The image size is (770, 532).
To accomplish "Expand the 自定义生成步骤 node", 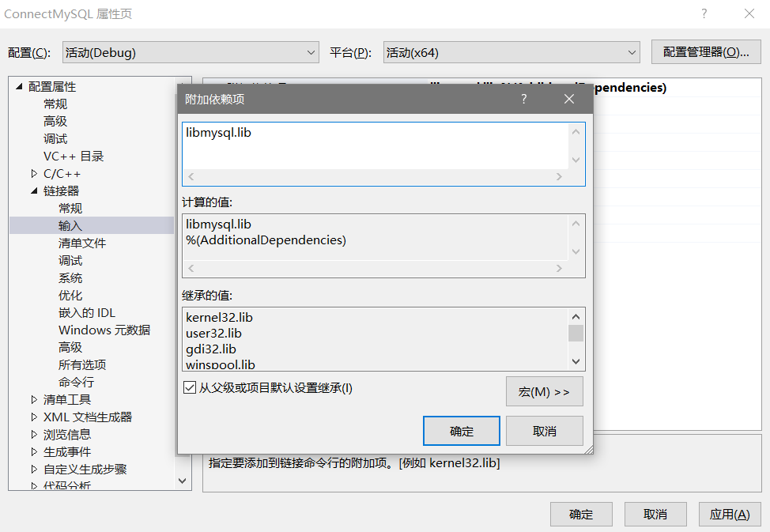I will 34,469.
